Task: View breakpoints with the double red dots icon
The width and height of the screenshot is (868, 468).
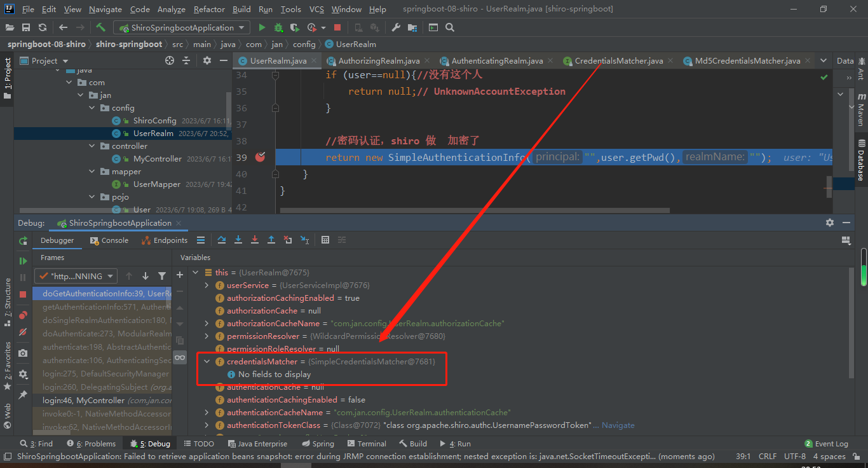Action: [x=23, y=315]
